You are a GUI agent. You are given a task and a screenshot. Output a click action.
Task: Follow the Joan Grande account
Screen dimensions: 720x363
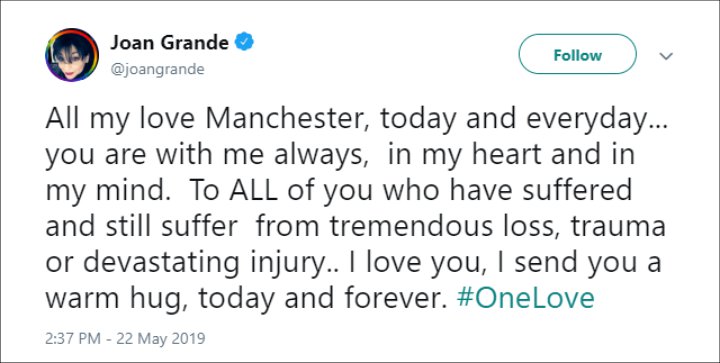point(577,54)
